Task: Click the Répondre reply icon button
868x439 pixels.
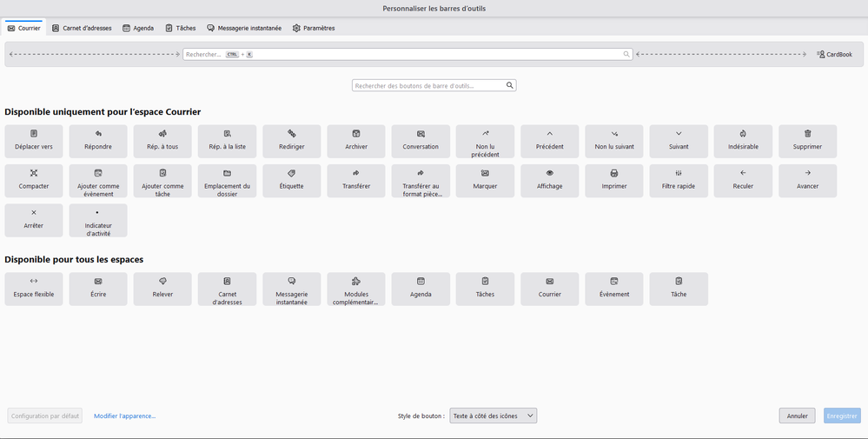Action: 98,141
